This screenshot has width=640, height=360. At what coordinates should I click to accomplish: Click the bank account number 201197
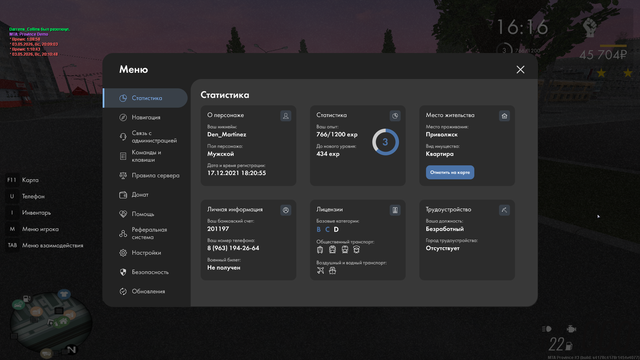point(218,229)
